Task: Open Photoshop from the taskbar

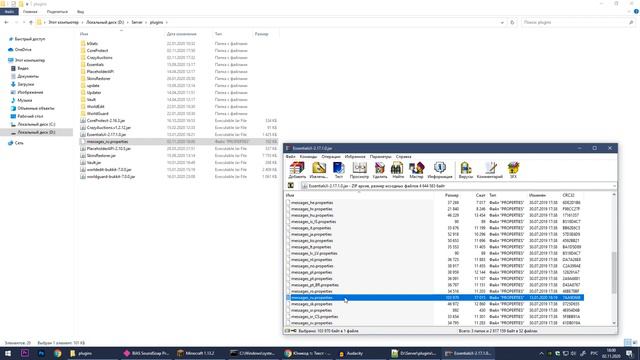Action: click(41, 353)
